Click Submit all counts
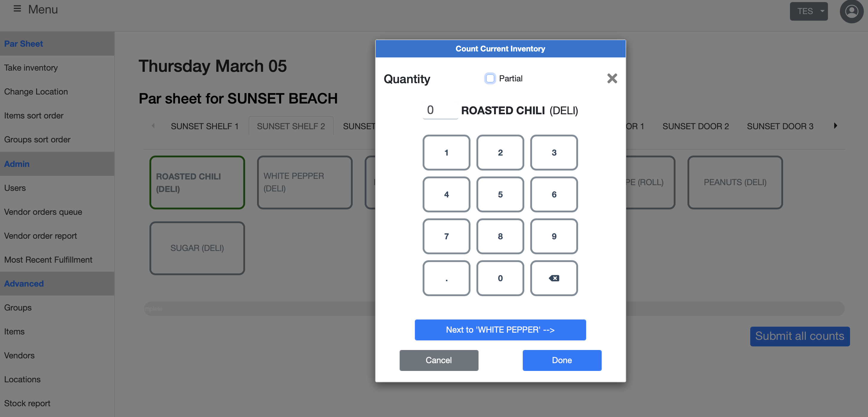The image size is (868, 417). (800, 336)
